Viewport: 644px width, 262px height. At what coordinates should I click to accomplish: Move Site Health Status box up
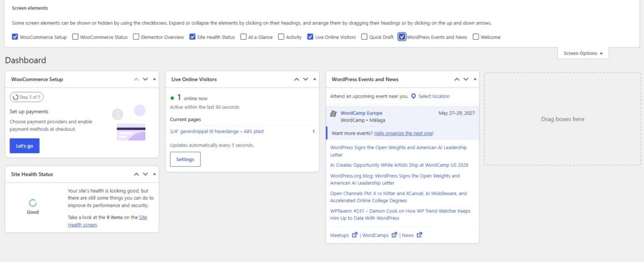coord(136,174)
